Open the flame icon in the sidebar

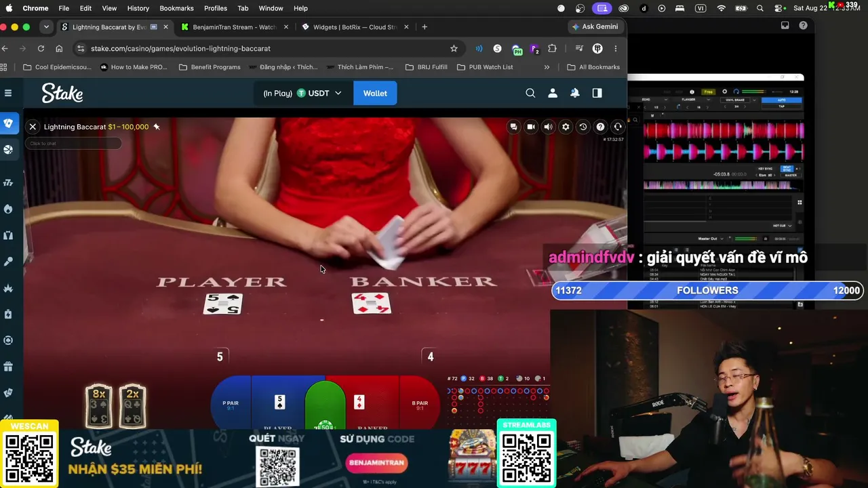(8, 209)
